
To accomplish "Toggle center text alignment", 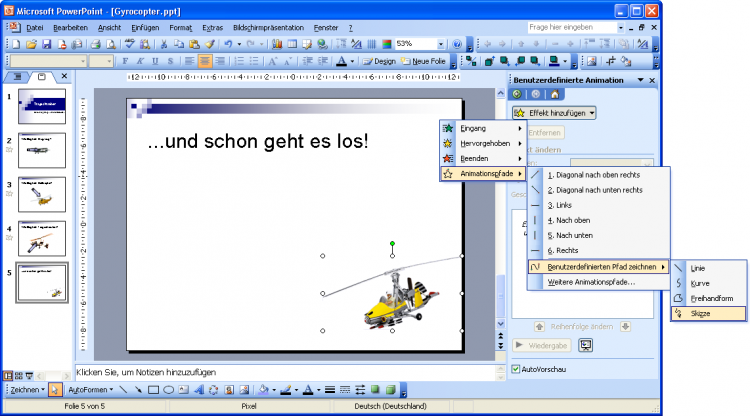I will [x=205, y=61].
